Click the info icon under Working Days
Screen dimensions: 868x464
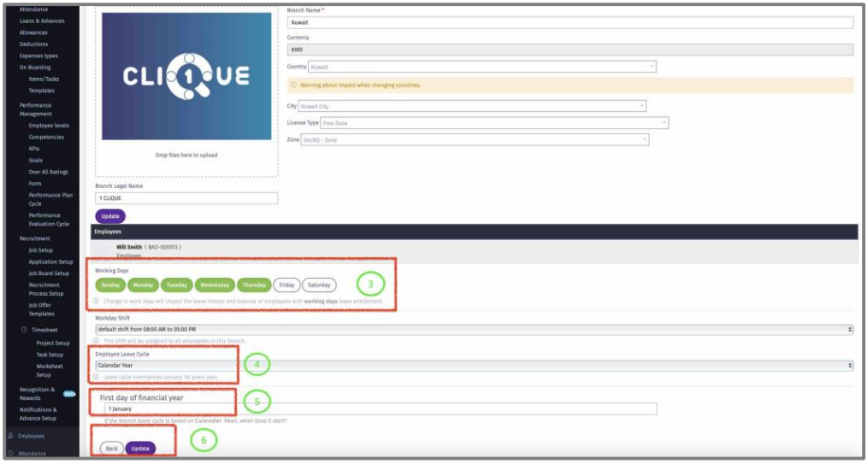97,302
